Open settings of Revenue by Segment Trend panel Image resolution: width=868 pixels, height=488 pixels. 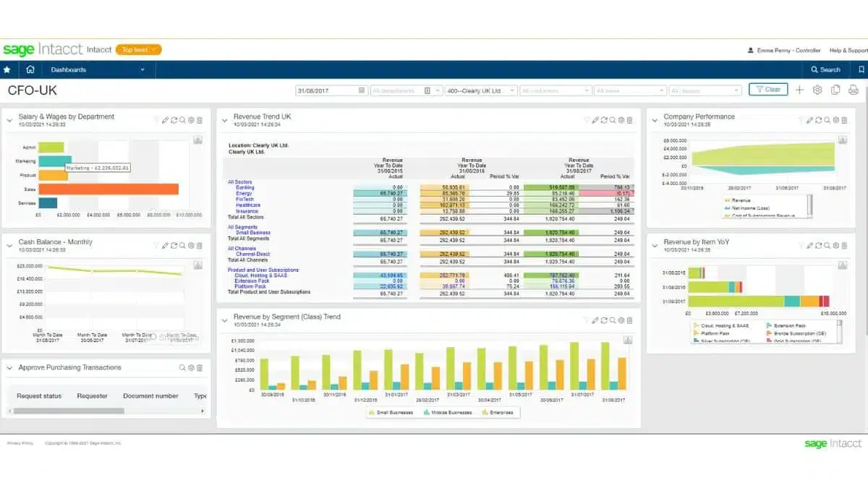(x=621, y=320)
